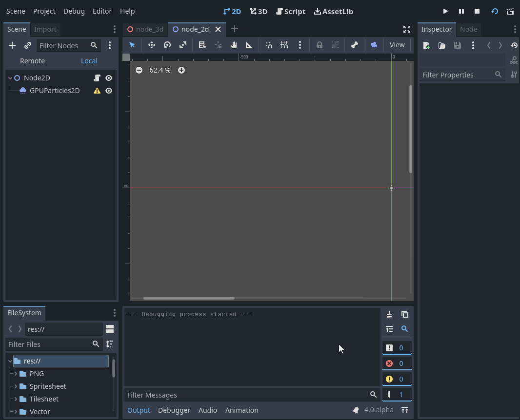Click zoom out minus control in viewport
The width and height of the screenshot is (520, 420).
coord(139,70)
